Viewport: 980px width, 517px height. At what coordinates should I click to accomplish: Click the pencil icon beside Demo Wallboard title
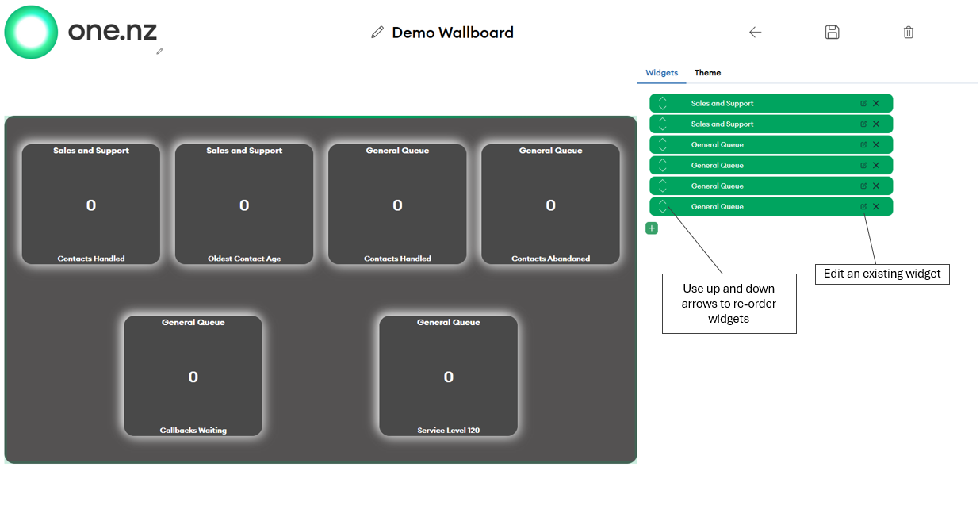(377, 33)
